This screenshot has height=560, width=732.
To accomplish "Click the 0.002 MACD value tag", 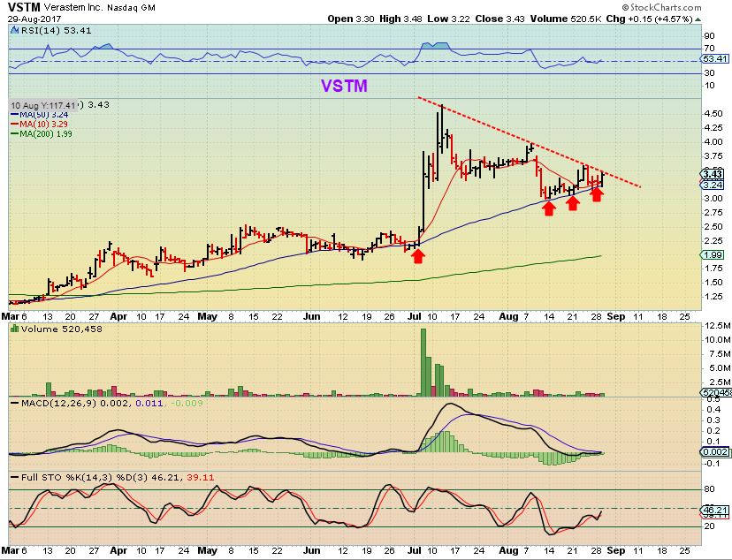I will 714,452.
